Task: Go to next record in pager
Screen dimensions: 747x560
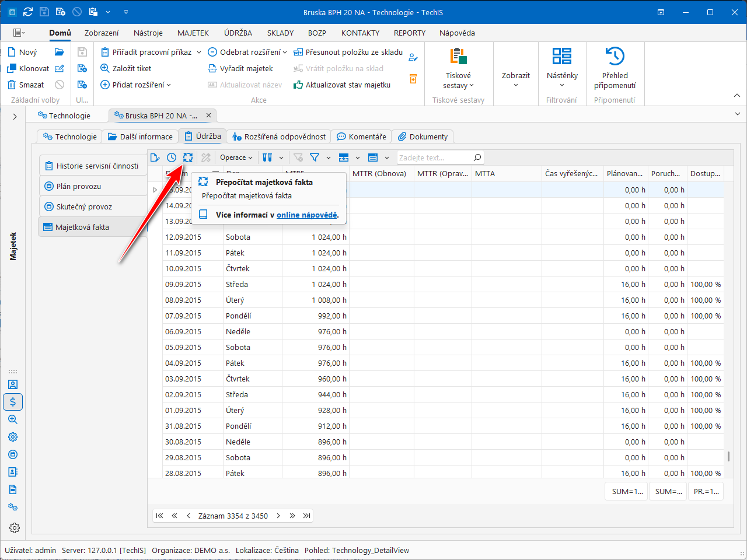Action: coord(278,516)
